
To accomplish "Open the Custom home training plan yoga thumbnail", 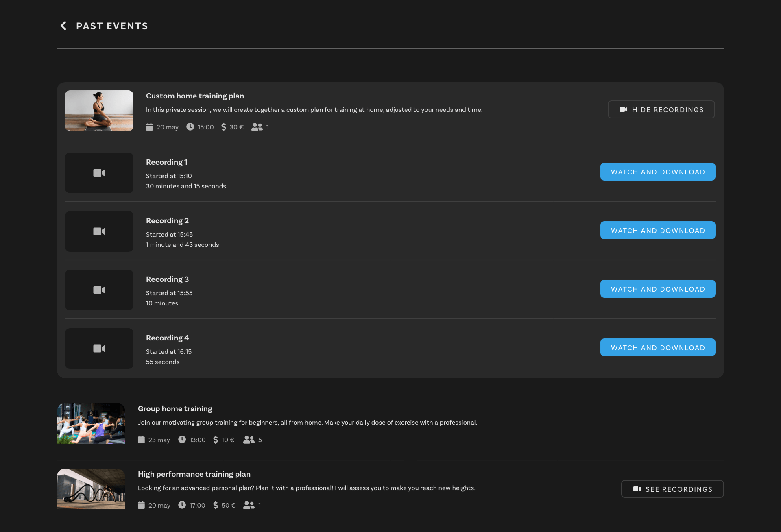I will tap(99, 111).
